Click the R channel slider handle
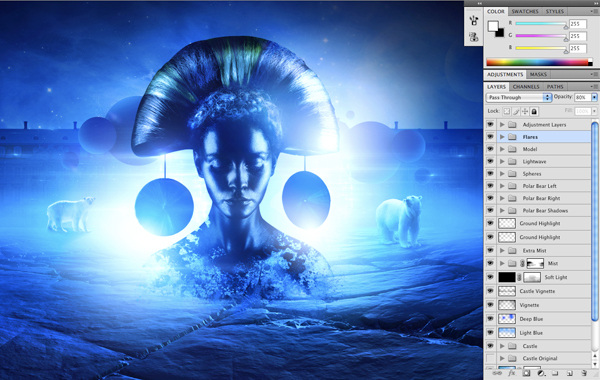 (566, 26)
